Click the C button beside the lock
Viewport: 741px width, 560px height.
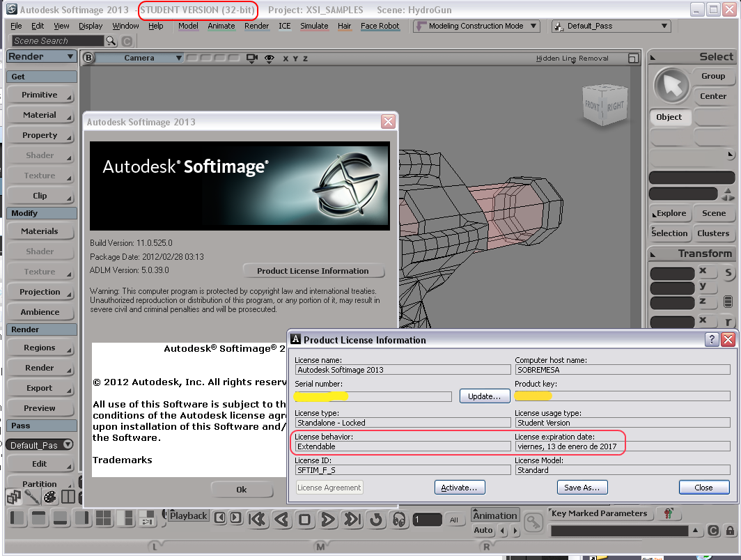(x=714, y=531)
